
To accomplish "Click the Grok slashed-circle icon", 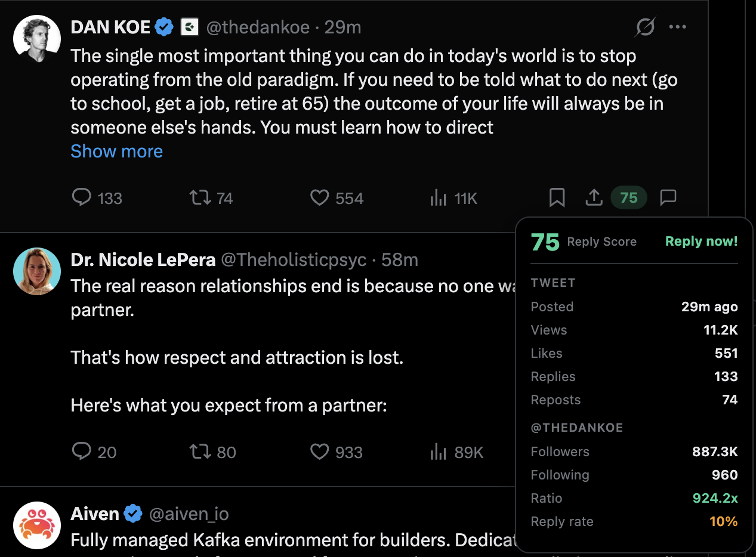I will tap(645, 27).
